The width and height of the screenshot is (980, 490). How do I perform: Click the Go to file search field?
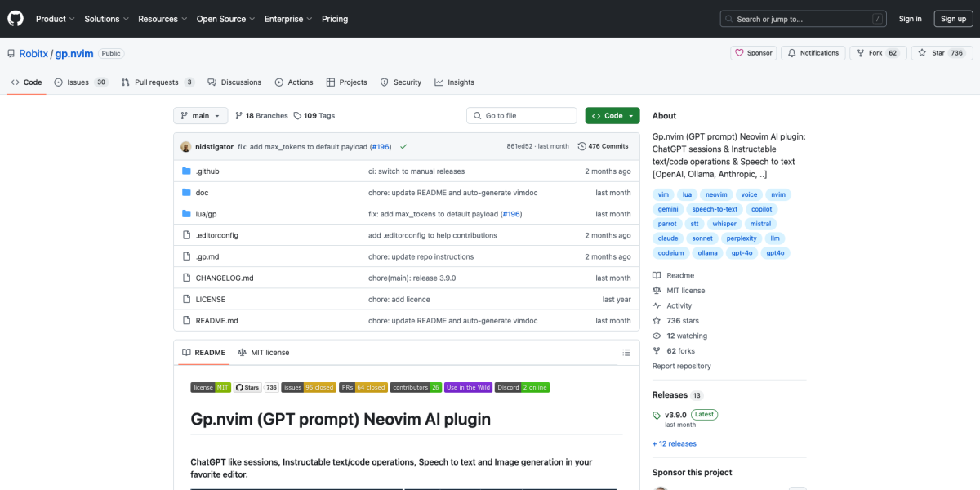click(521, 116)
